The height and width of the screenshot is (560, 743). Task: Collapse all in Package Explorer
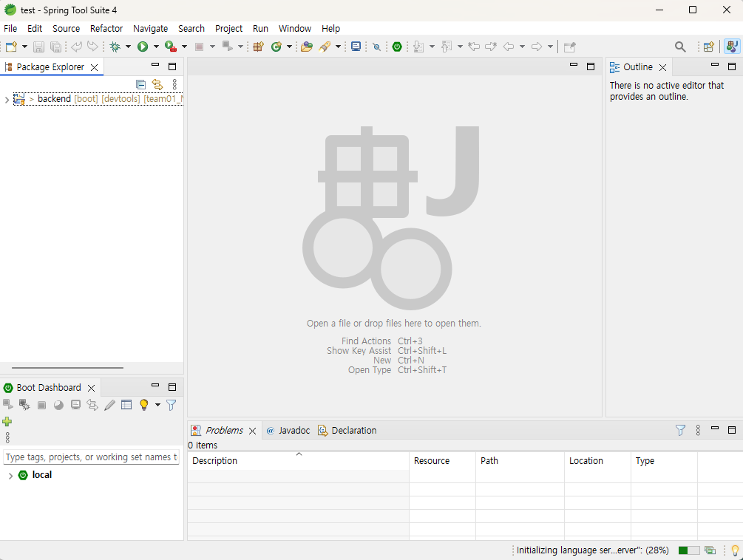pos(140,84)
